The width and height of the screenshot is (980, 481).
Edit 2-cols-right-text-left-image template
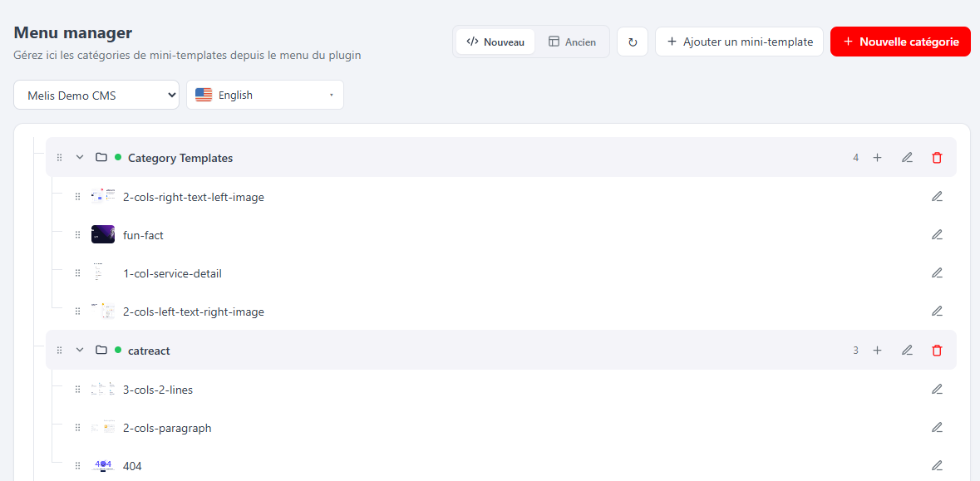(937, 196)
